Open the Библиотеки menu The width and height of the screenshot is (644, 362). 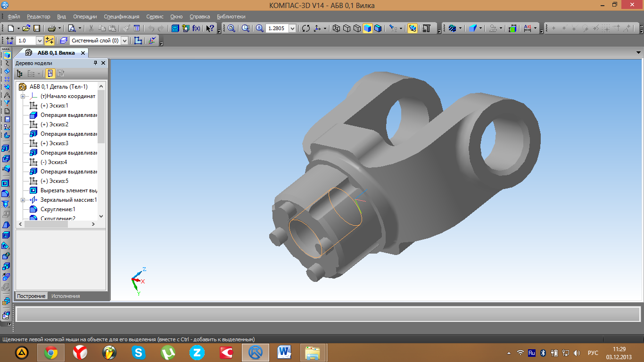click(231, 16)
